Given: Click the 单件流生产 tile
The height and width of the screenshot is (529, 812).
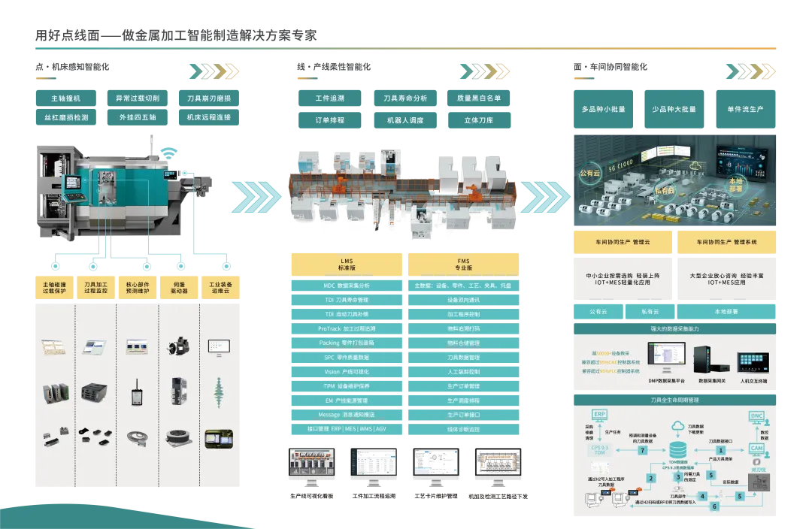Looking at the screenshot, I should click(x=745, y=109).
